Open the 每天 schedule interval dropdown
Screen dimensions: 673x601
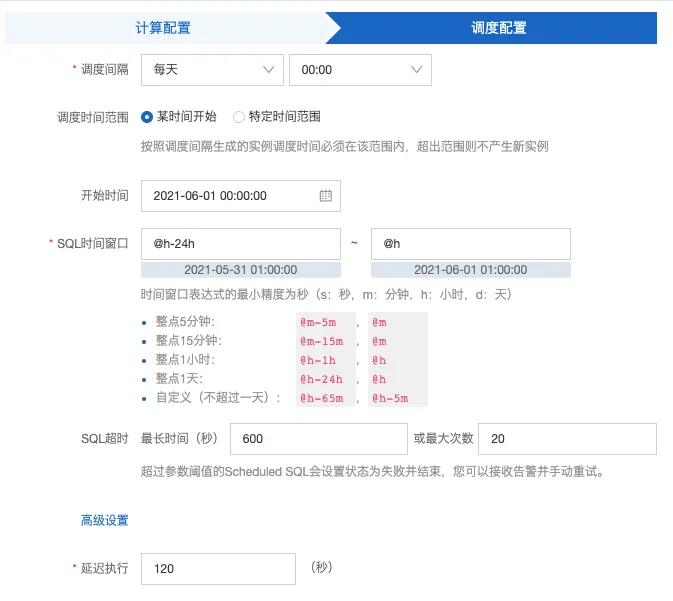click(212, 70)
